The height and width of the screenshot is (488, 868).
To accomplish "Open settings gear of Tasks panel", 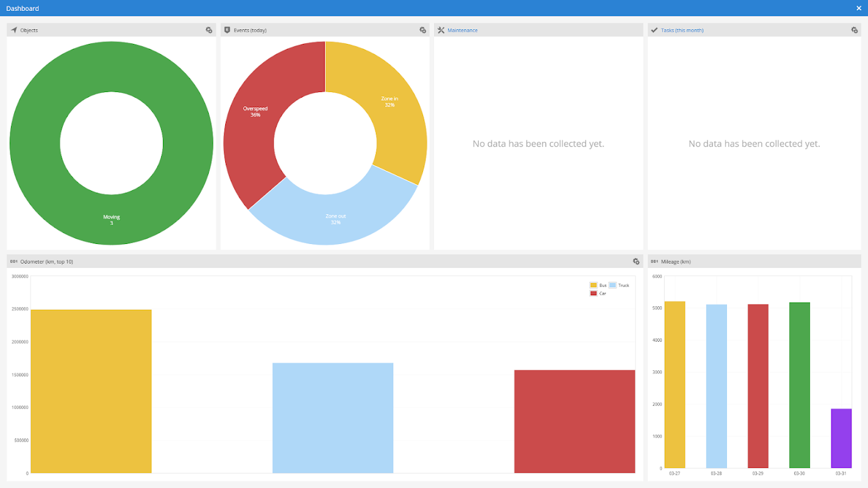I will (854, 30).
